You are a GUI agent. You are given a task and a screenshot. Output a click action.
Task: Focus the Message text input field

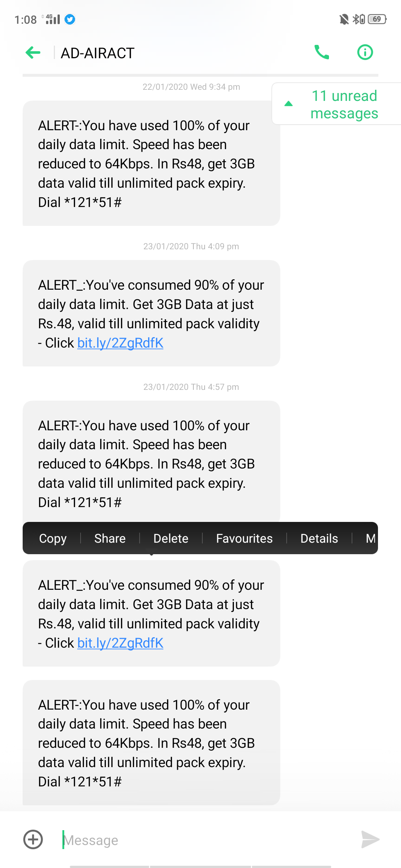tap(208, 840)
